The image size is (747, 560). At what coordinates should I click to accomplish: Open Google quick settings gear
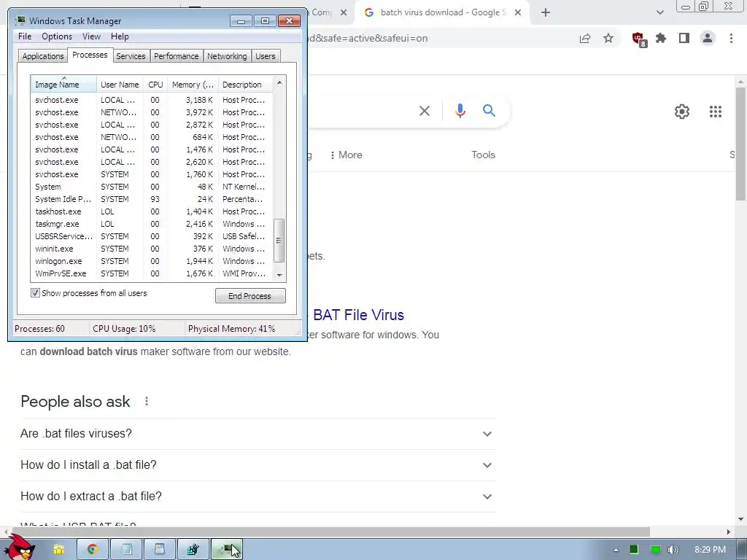tap(682, 112)
